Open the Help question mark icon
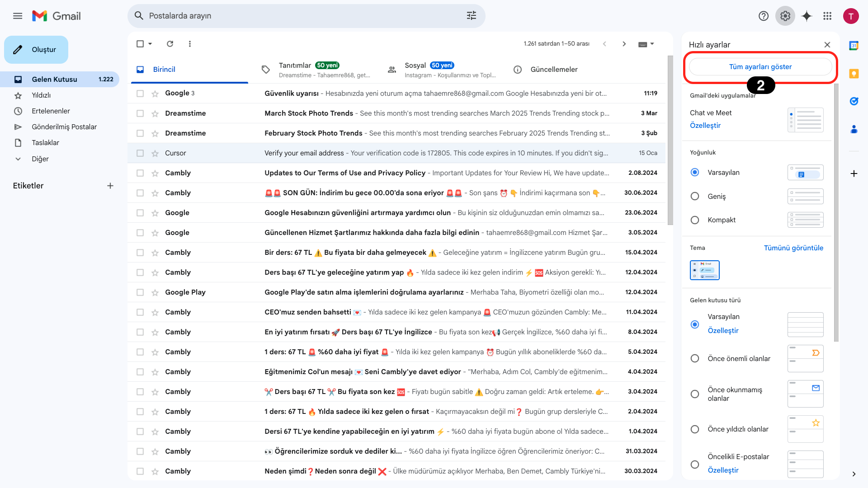The width and height of the screenshot is (868, 488). pos(764,16)
